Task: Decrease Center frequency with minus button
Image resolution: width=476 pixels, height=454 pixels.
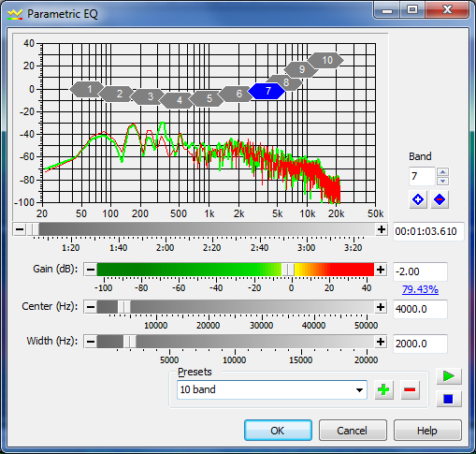Action: click(x=91, y=307)
